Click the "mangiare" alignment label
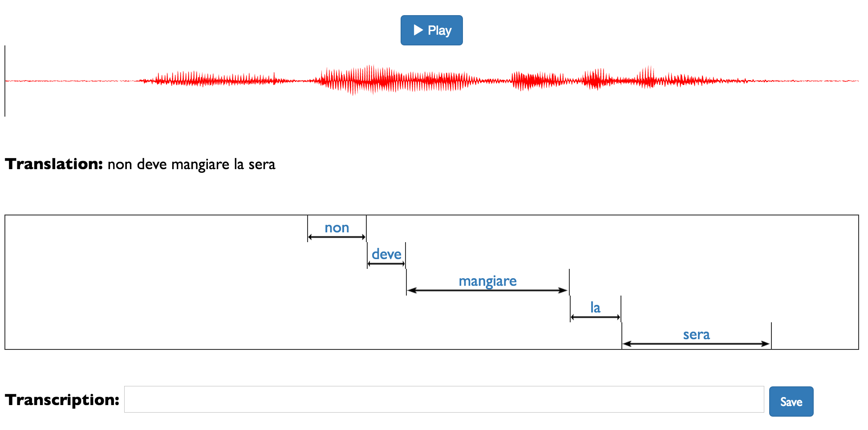This screenshot has height=430, width=868. click(x=487, y=281)
